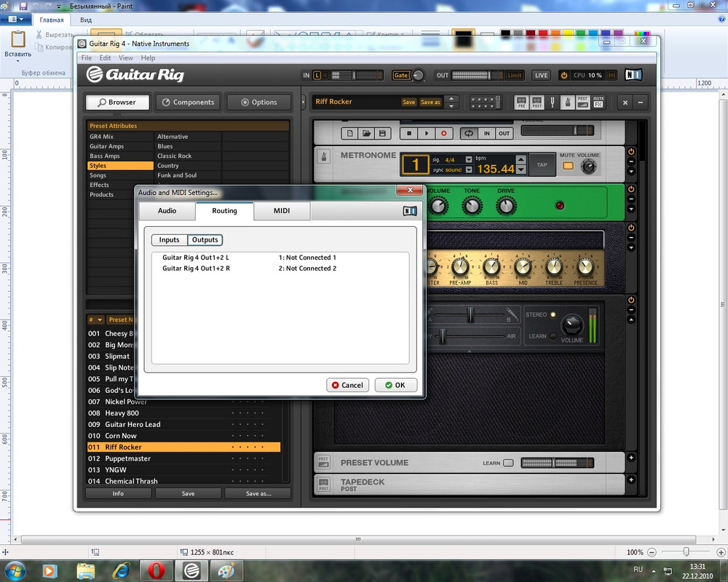Show Tapedeck Post in toolbar
This screenshot has height=582, width=728.
click(537, 102)
